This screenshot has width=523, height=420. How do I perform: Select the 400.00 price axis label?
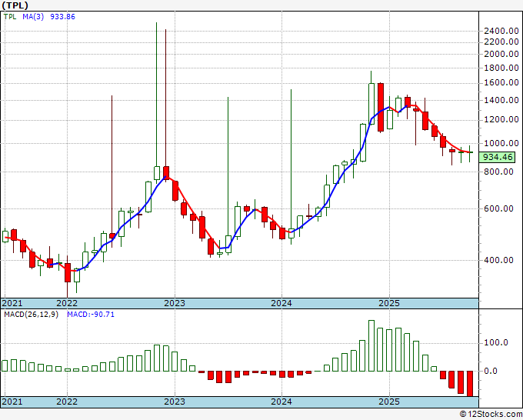tap(498, 260)
